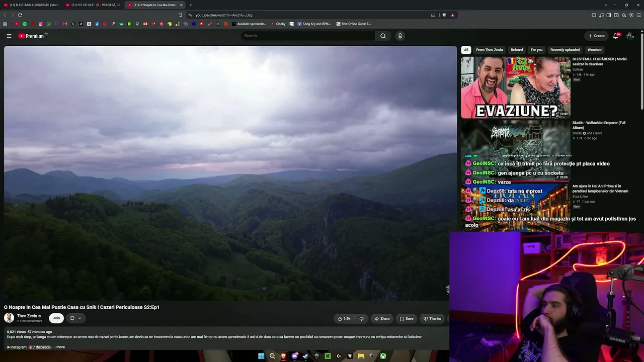Open a new browser tab
This screenshot has width=644, height=362.
point(191,5)
